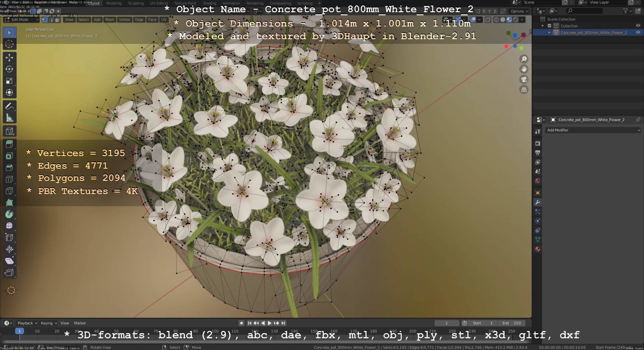Screen dimensions: 644x350
Task: Activate the Cursor tool
Action: pyautogui.click(x=10, y=44)
